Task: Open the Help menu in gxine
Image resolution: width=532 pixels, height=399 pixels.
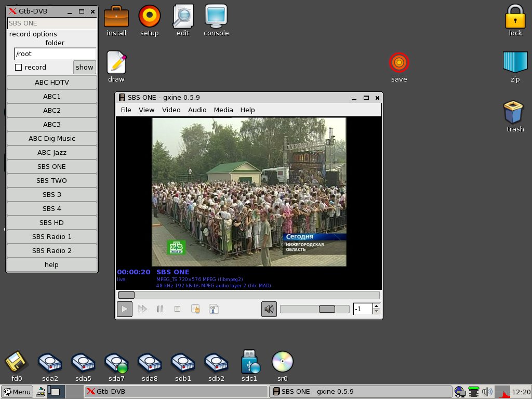Action: click(247, 110)
